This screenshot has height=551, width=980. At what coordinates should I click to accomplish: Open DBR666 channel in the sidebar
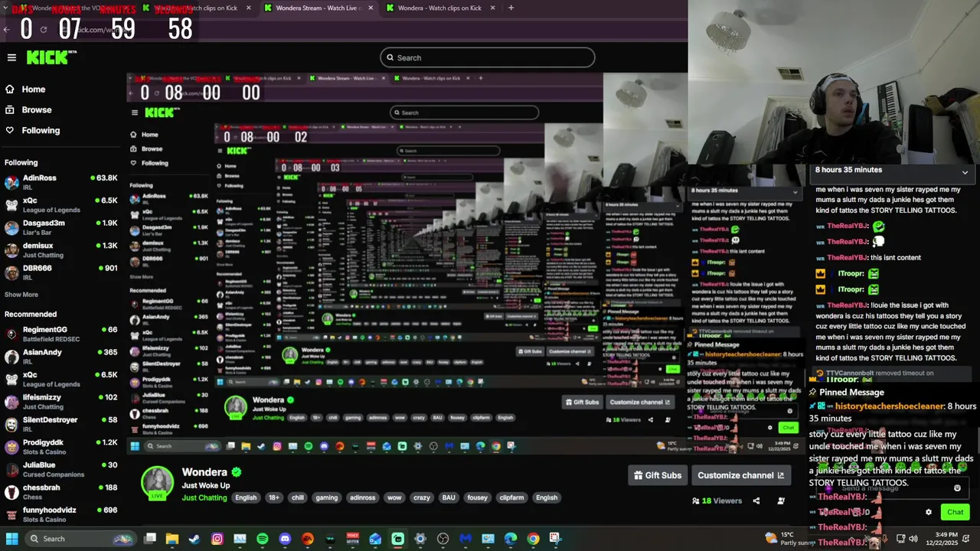coord(60,272)
